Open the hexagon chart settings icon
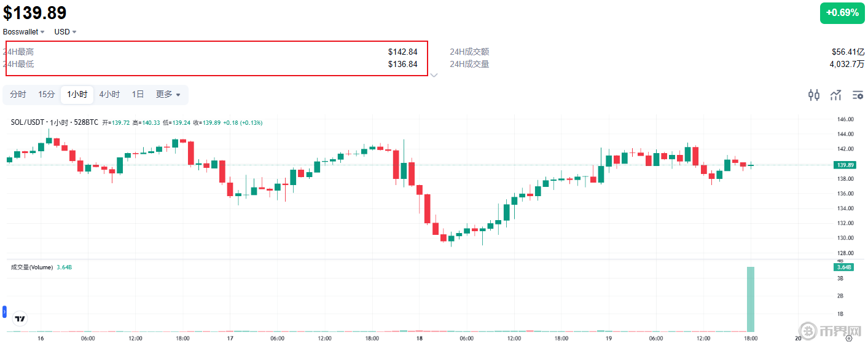Image resolution: width=868 pixels, height=348 pixels. click(x=850, y=338)
